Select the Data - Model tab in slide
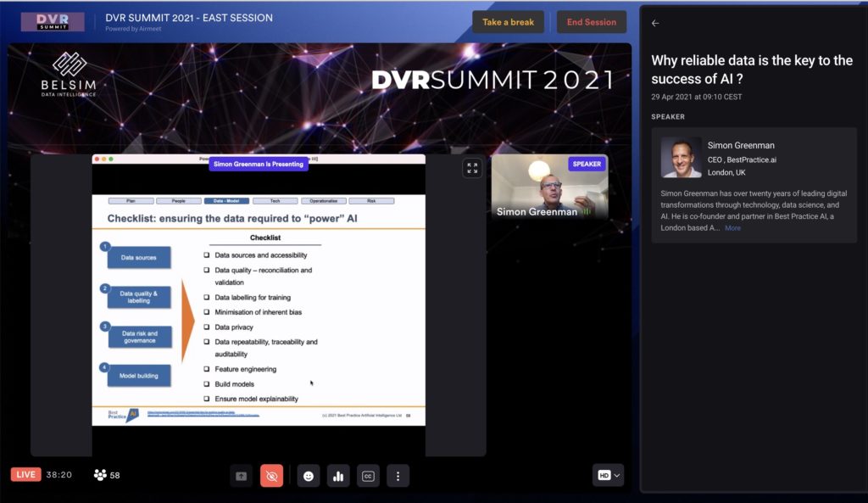Screen dimensions: 868x503 point(226,201)
